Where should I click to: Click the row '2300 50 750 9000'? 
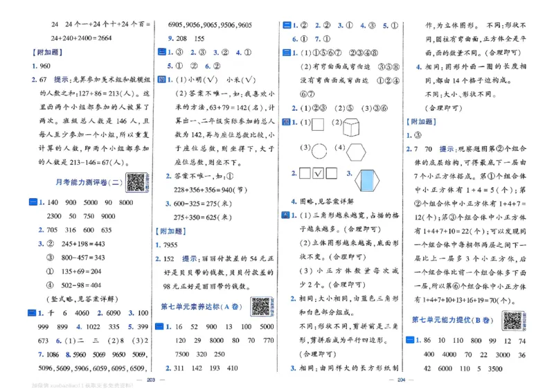(81, 216)
